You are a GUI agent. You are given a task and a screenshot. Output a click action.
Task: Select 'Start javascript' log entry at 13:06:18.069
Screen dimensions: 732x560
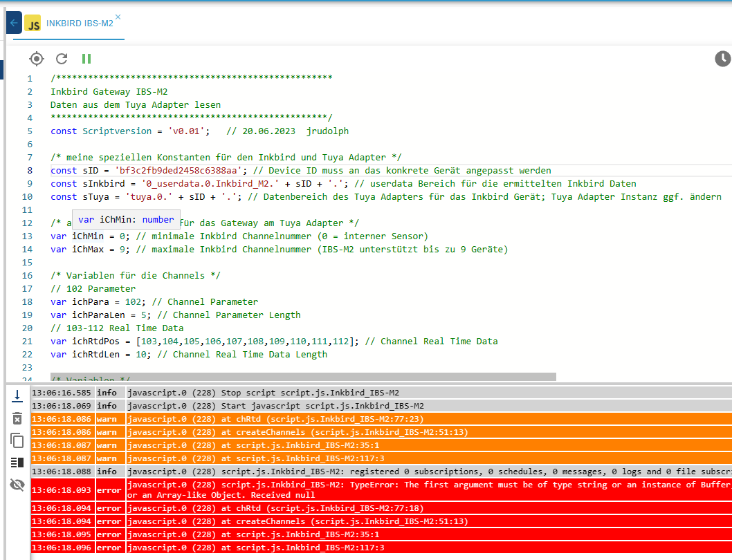[x=381, y=406]
